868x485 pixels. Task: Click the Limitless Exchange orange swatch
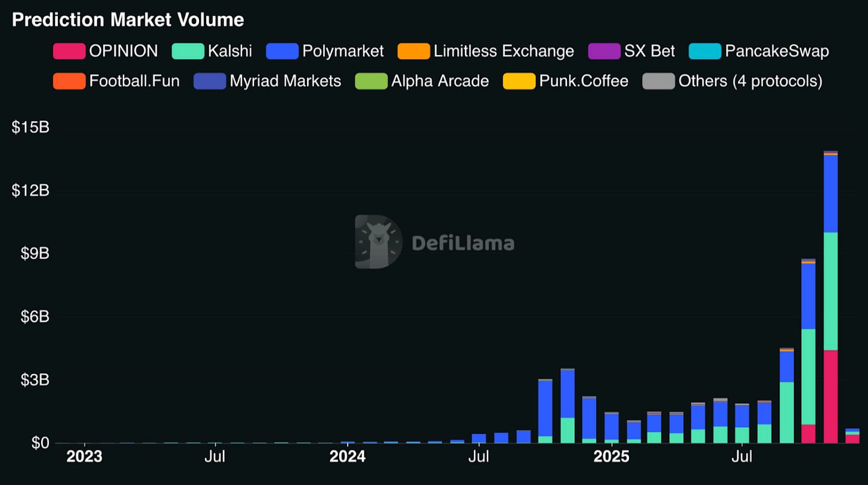[414, 51]
